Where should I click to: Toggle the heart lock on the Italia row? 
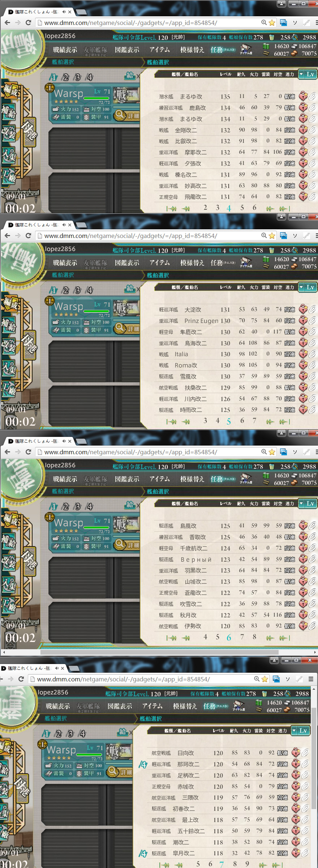(303, 354)
